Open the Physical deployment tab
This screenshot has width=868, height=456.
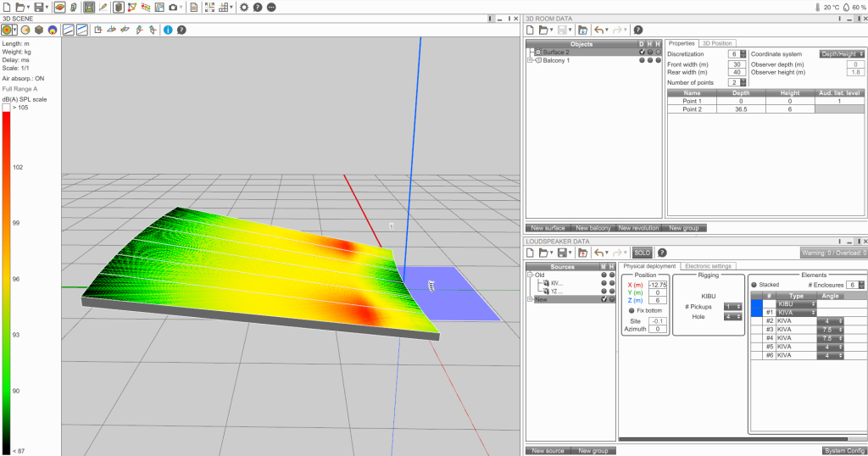(x=649, y=266)
